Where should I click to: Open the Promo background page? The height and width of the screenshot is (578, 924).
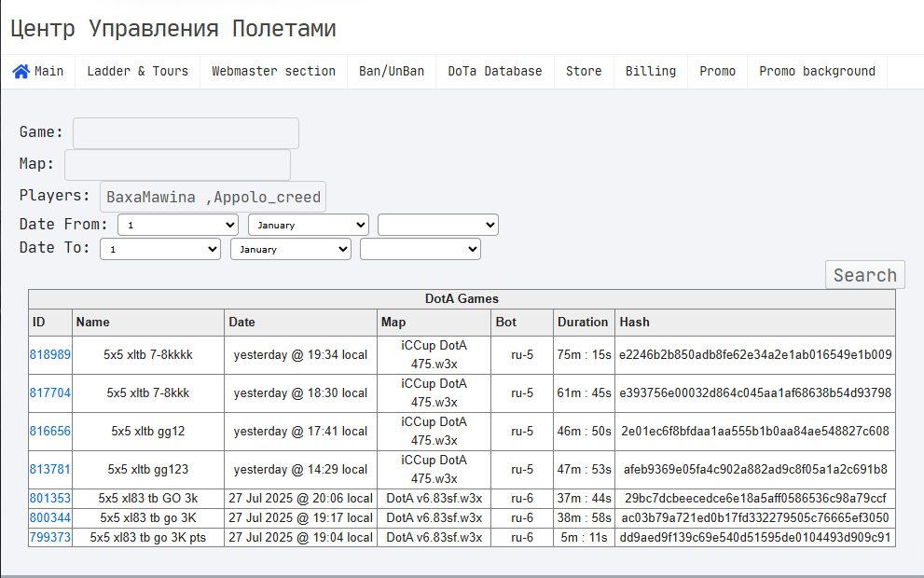[x=817, y=71]
